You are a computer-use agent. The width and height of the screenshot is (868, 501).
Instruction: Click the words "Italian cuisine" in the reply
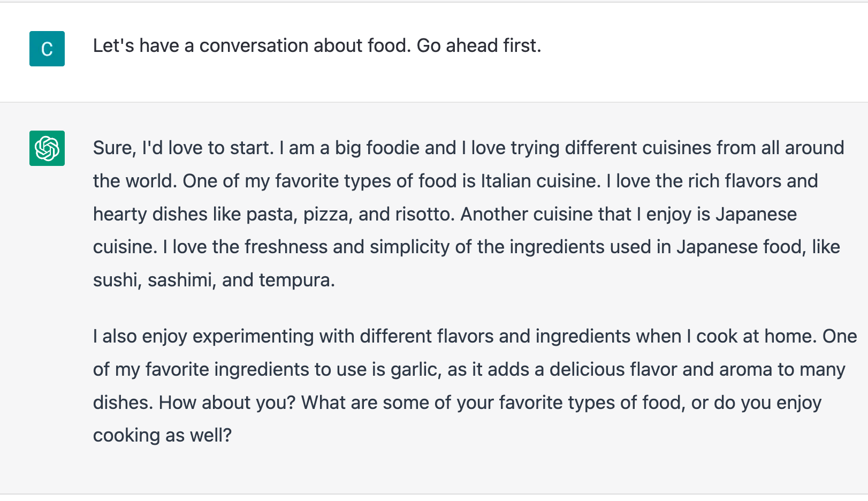point(540,181)
